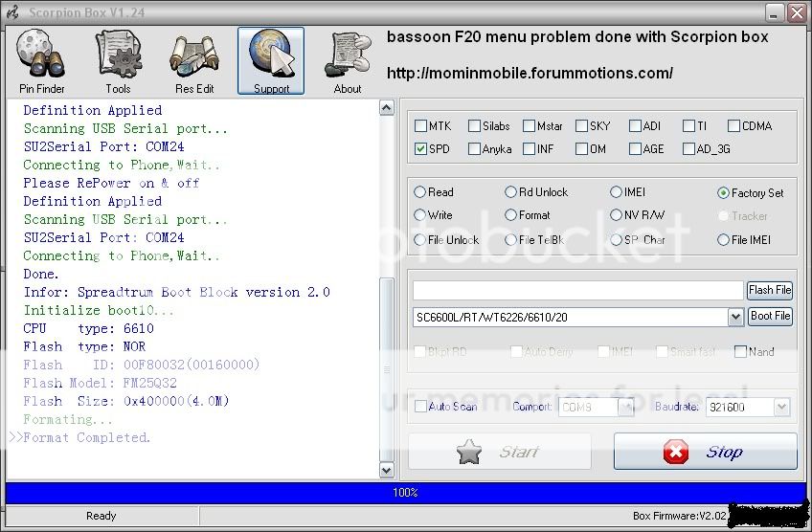The image size is (812, 532).
Task: Choose the Write operation
Action: [x=419, y=214]
